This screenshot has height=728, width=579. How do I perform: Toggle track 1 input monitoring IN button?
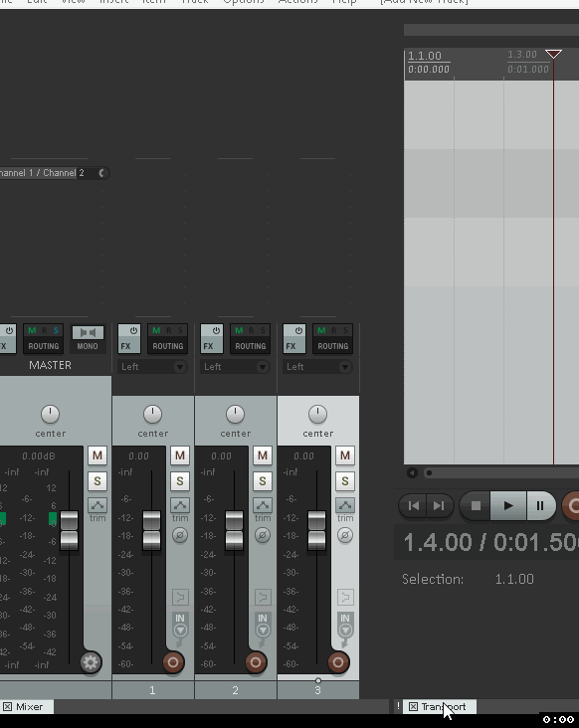click(x=180, y=624)
